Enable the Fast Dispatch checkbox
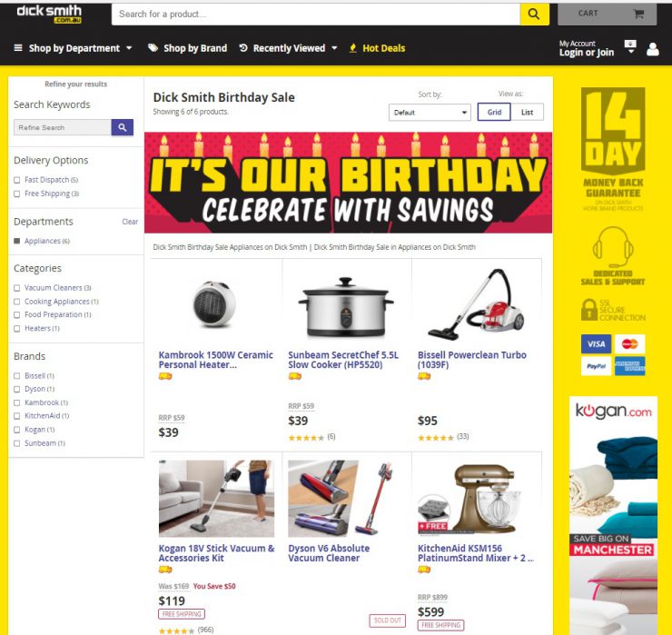 [17, 180]
